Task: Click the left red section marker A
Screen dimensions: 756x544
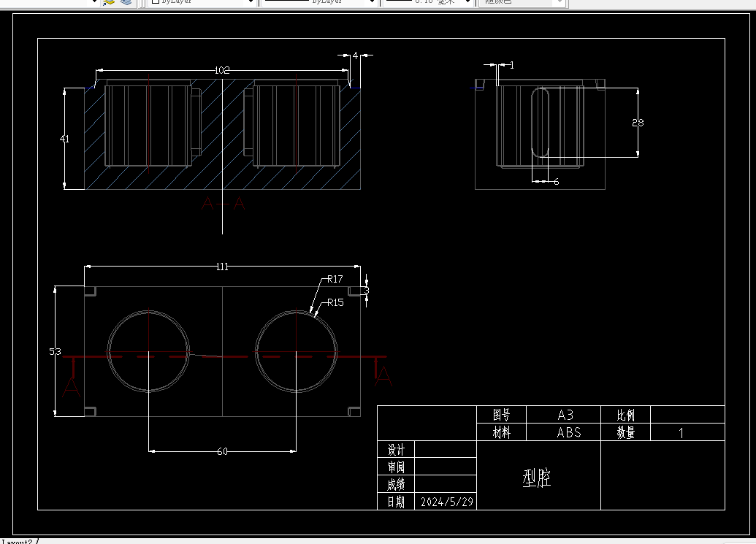Action: 72,387
